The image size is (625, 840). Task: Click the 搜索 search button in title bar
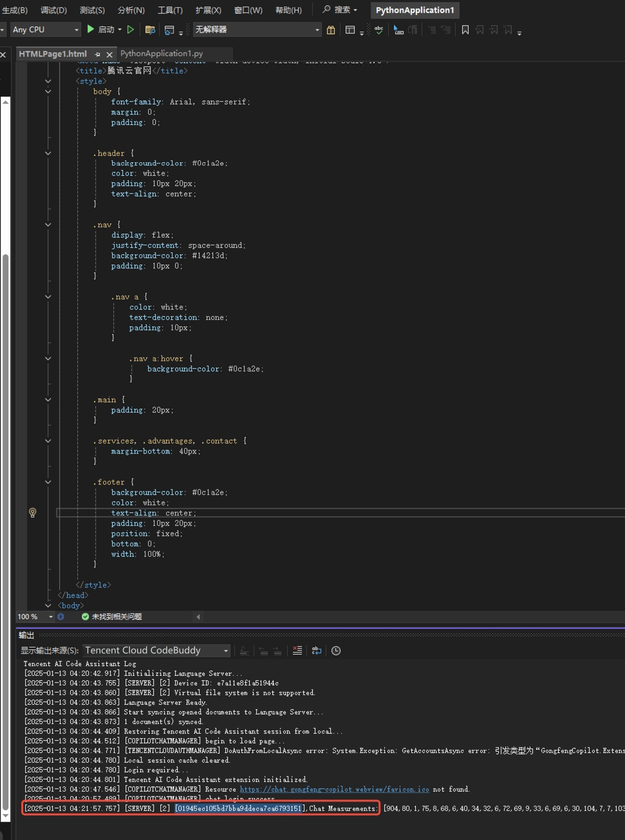(x=340, y=10)
